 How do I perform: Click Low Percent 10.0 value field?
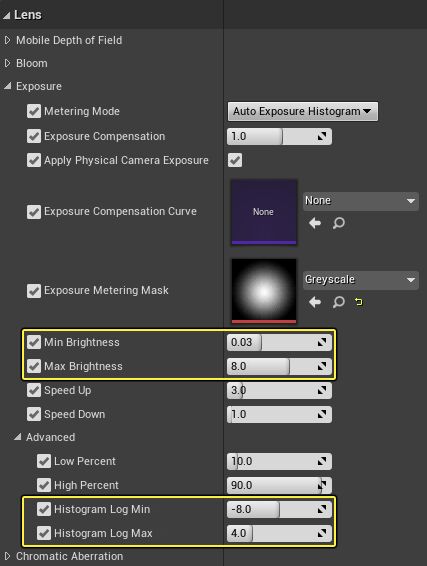(x=279, y=461)
